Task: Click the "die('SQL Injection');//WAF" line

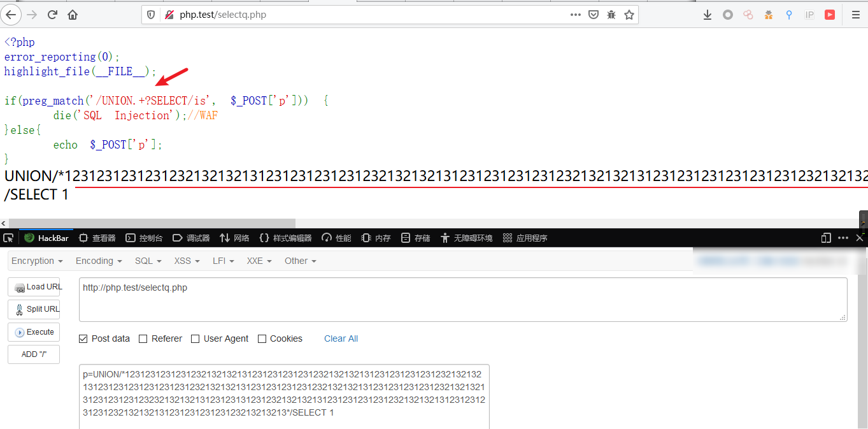Action: [x=135, y=115]
